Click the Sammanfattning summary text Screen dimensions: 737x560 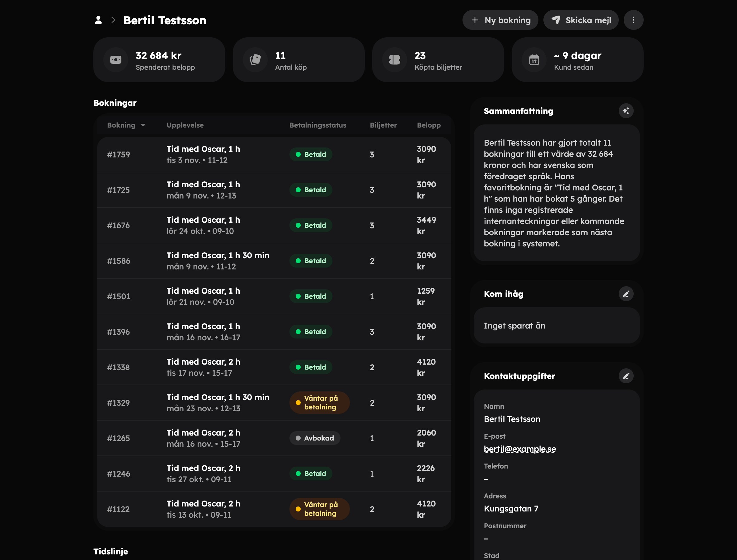pos(554,193)
